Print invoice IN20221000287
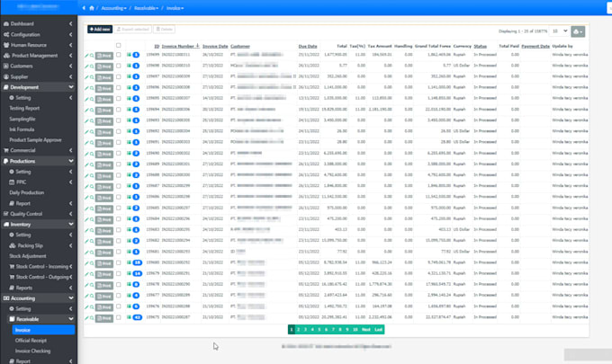 click(x=104, y=318)
